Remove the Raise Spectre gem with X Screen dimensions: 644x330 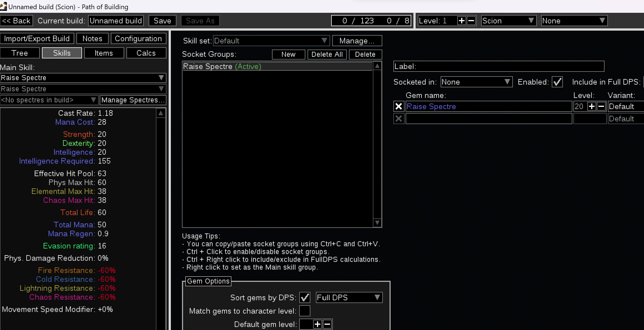399,106
